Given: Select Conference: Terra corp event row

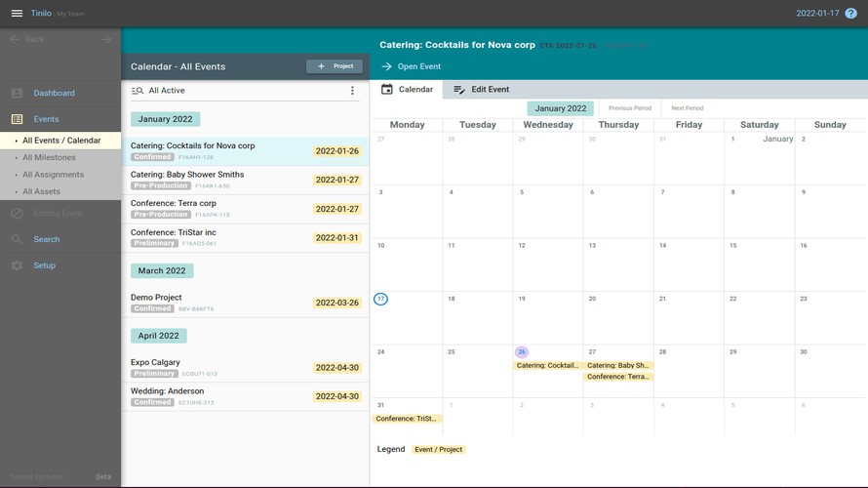Looking at the screenshot, I should (x=245, y=209).
